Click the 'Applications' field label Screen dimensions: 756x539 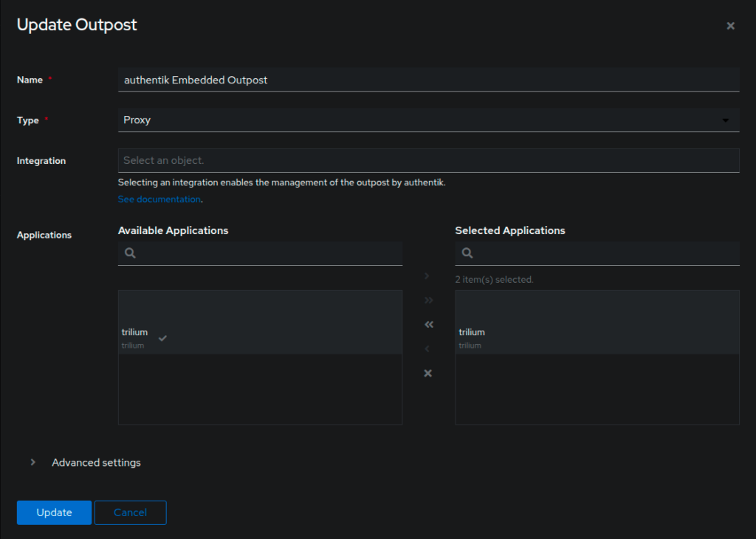point(44,236)
